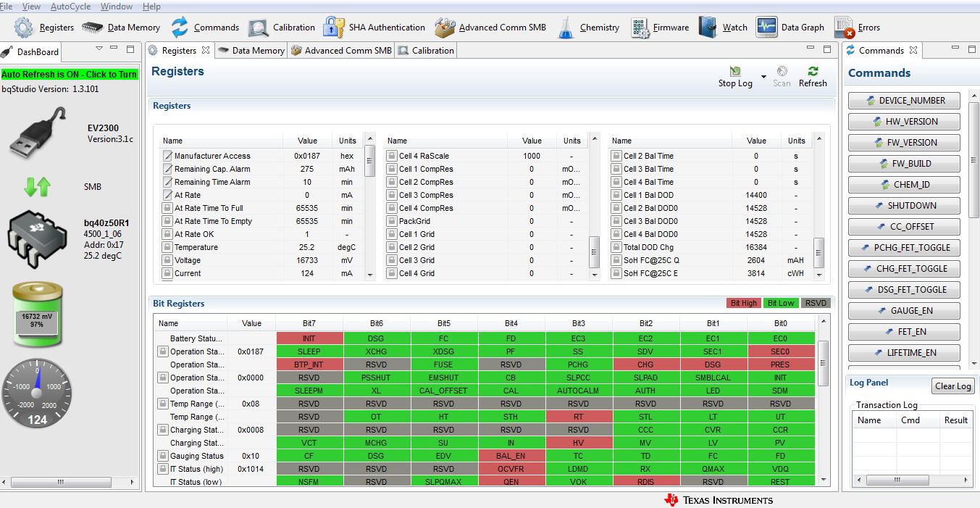This screenshot has width=980, height=508.
Task: Open the AutoCycle menu
Action: 70,7
